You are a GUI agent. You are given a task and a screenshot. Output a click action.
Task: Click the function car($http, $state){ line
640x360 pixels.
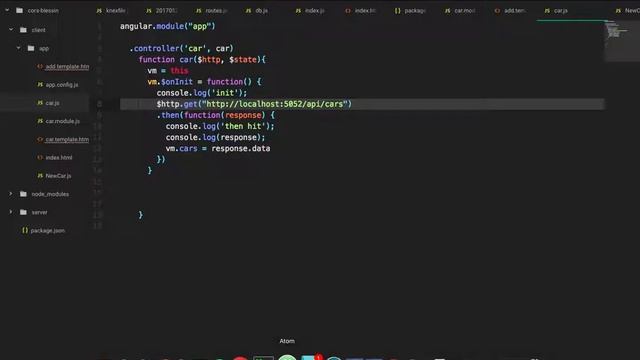202,60
